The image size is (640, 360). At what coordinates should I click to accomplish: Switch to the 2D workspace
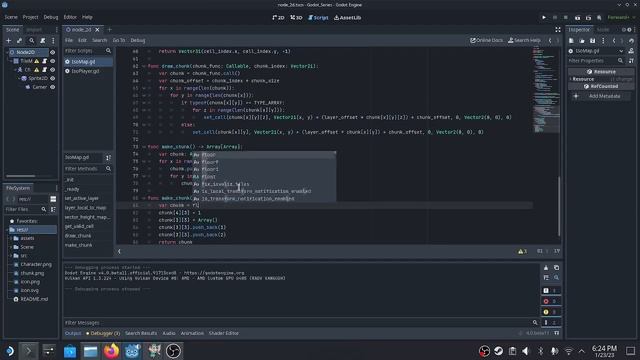click(278, 18)
